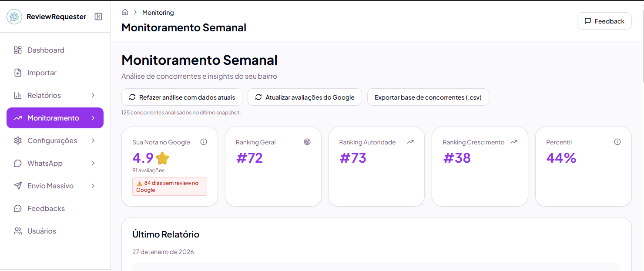Expand the Relatórios menu chevron
This screenshot has height=271, width=644.
pos(93,95)
